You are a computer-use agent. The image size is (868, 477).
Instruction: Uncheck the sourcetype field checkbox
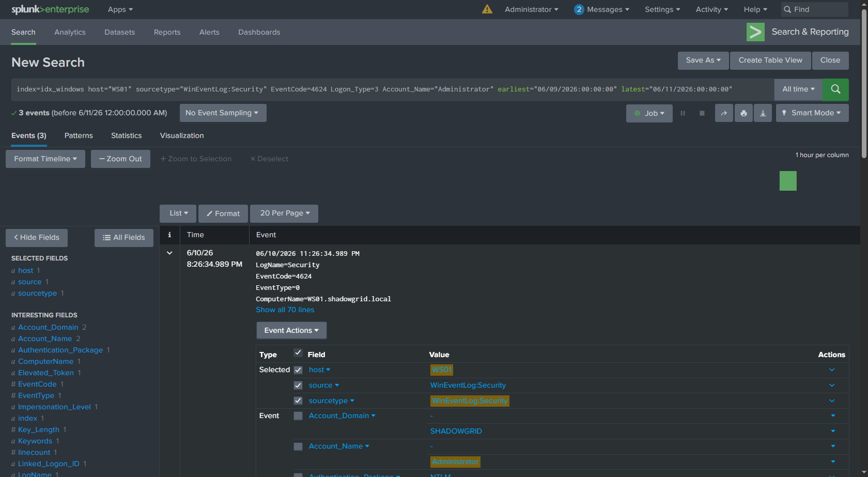pos(298,401)
